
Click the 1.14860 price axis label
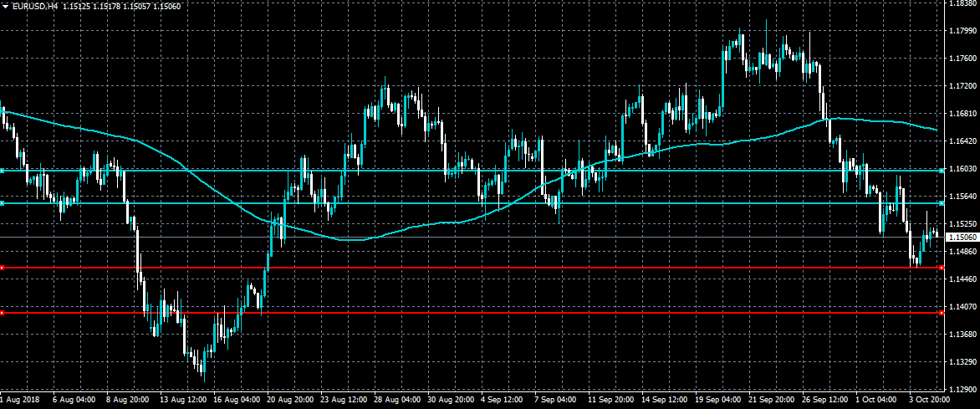click(962, 252)
